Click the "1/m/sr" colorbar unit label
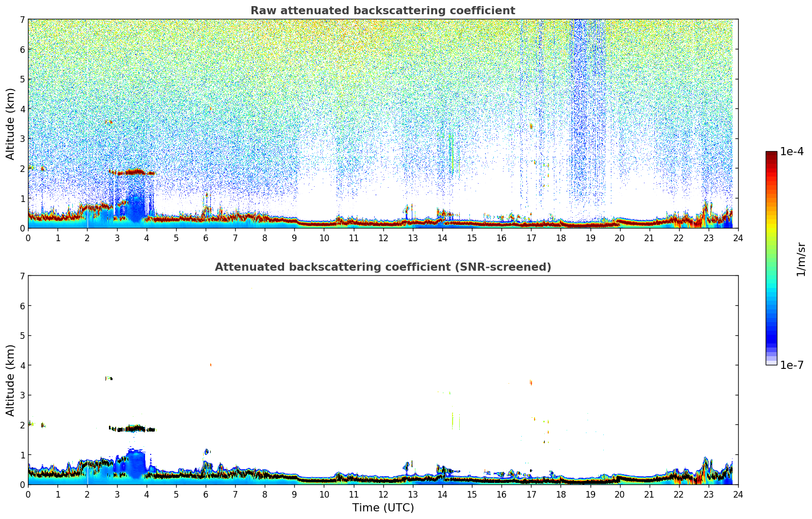 [801, 259]
